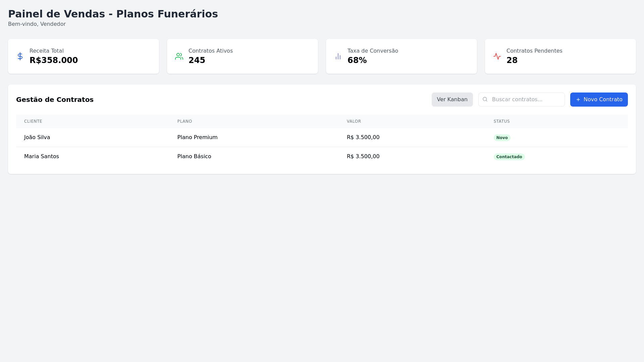Click the dollar sign revenue icon

point(20,56)
